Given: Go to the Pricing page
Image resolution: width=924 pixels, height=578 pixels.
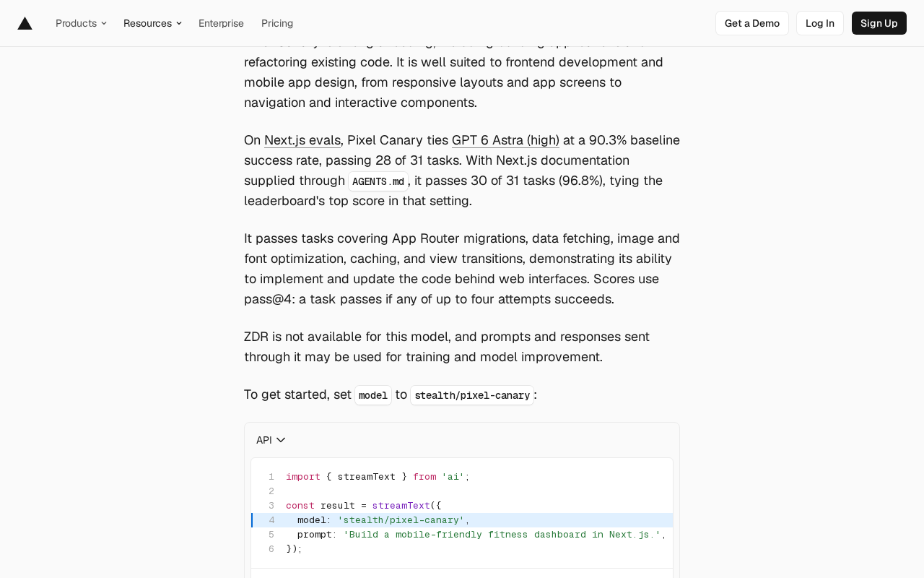Looking at the screenshot, I should pyautogui.click(x=277, y=23).
